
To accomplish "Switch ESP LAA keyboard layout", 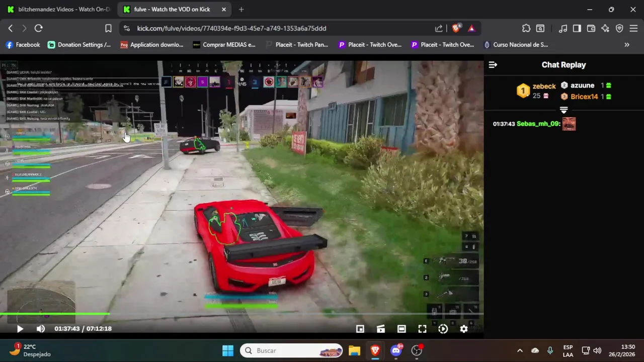I will pyautogui.click(x=568, y=350).
